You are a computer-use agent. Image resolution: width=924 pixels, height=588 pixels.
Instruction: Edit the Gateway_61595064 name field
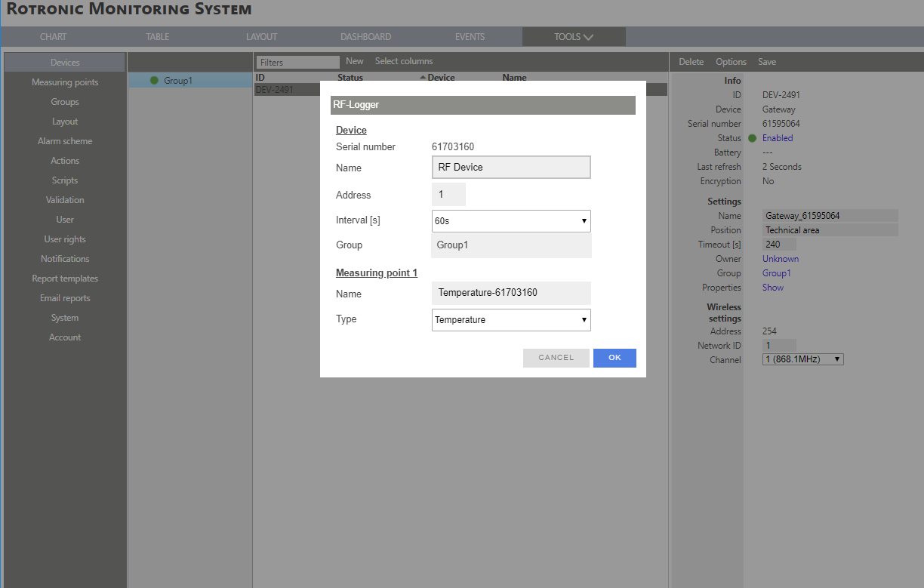(830, 216)
